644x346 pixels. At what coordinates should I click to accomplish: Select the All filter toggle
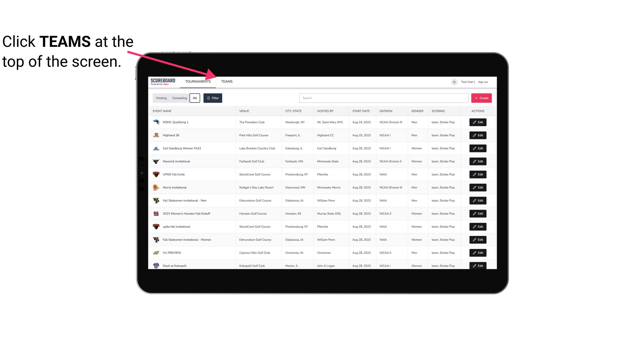point(195,98)
